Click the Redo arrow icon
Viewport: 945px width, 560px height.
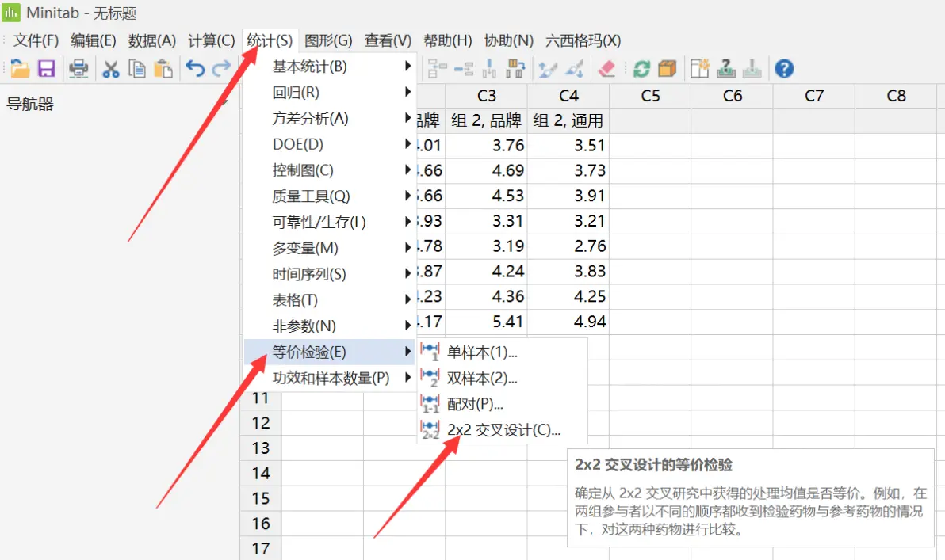pos(221,68)
